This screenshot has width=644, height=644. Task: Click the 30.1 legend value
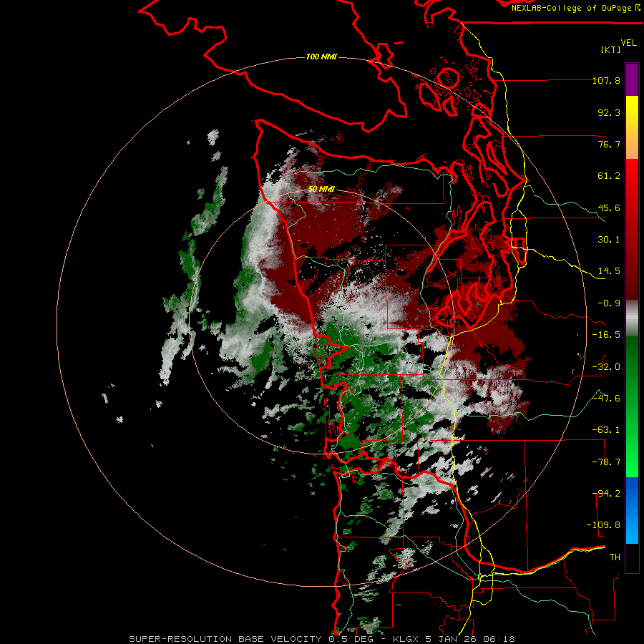(x=609, y=240)
